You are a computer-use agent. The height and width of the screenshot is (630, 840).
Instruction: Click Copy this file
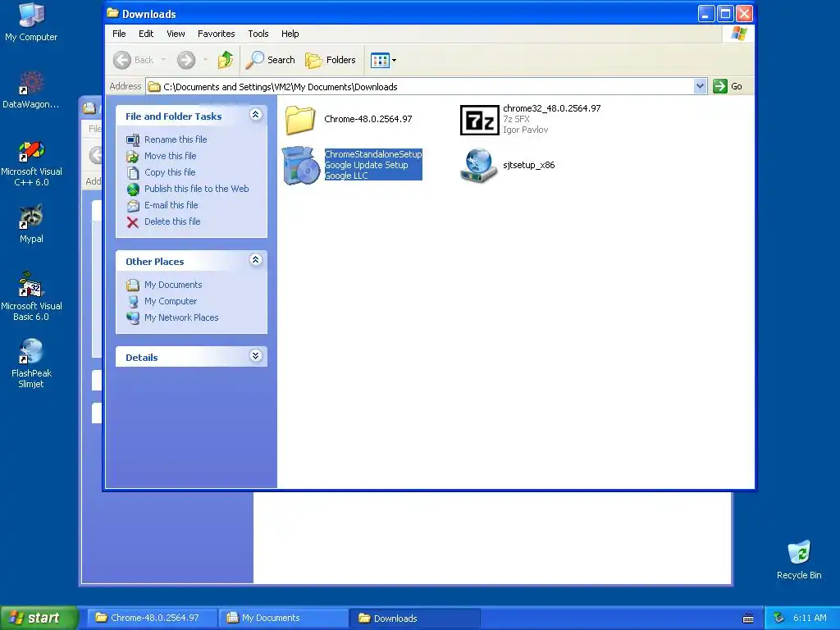pos(170,172)
